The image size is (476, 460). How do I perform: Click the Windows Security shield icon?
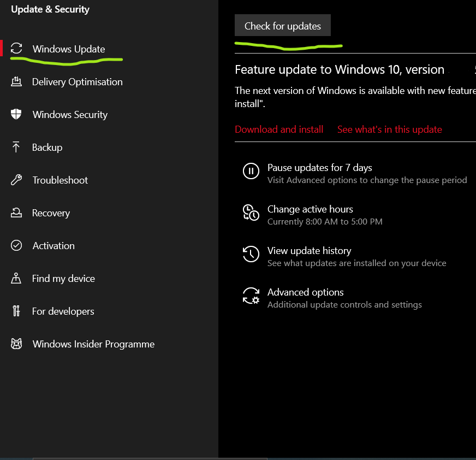tap(16, 114)
